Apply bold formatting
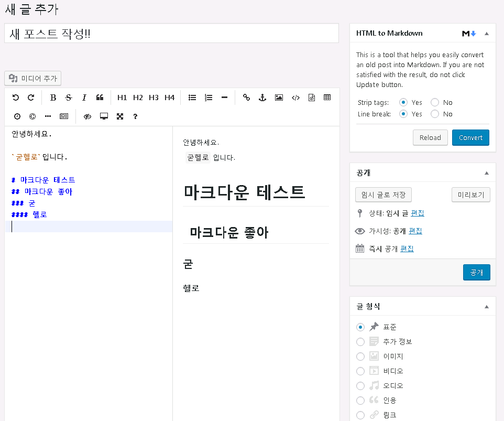The height and width of the screenshot is (421, 504). pos(53,98)
